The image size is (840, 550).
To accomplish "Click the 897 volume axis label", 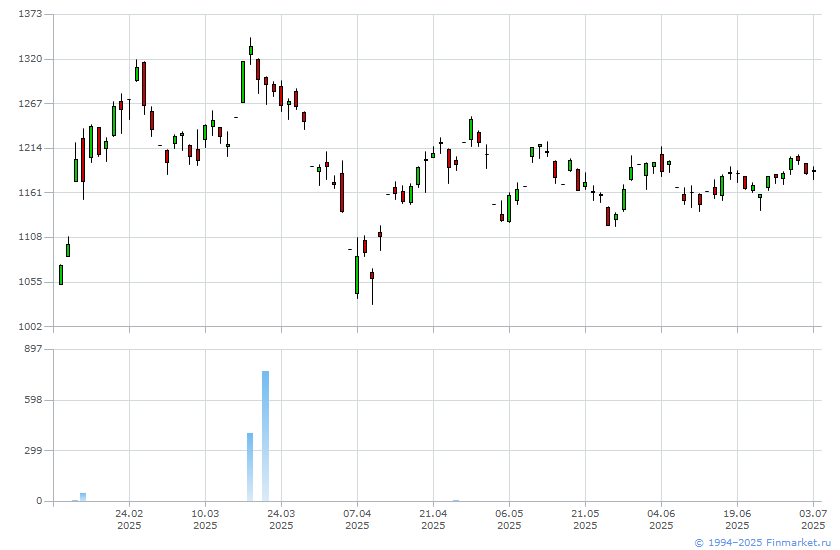I will (33, 349).
